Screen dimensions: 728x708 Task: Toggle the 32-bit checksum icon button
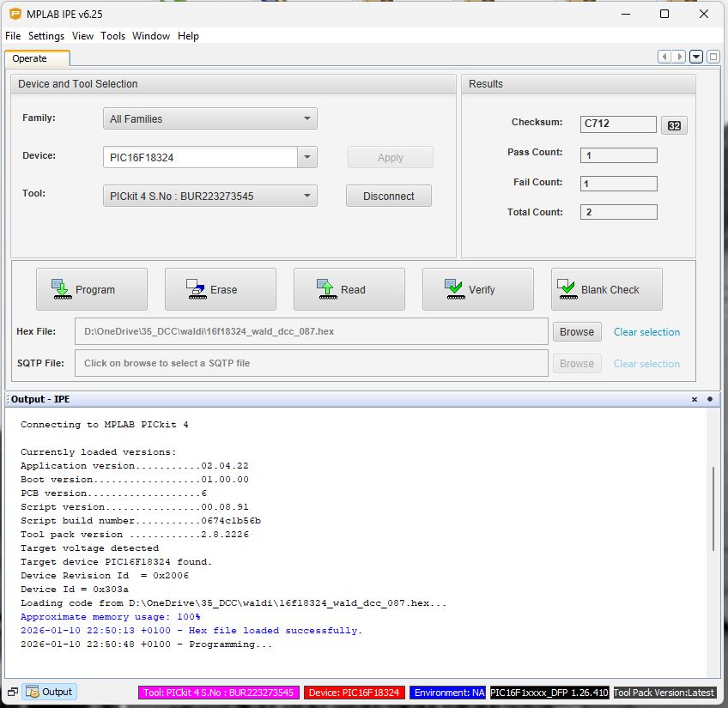pyautogui.click(x=674, y=125)
